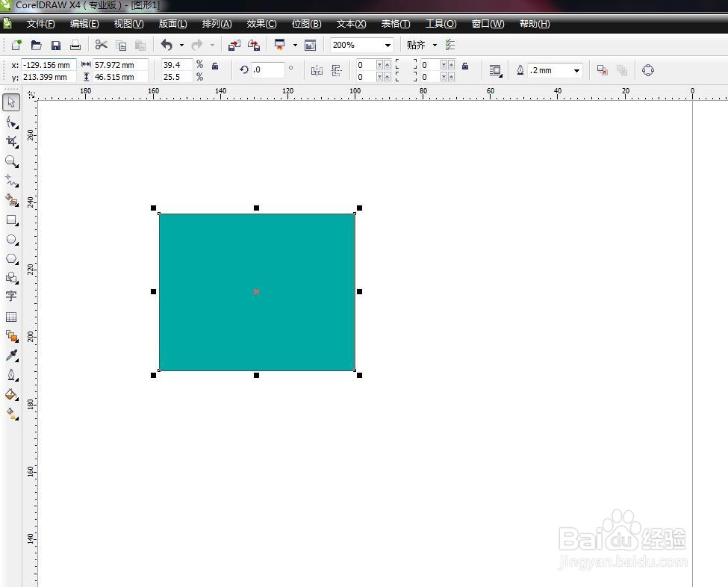Image resolution: width=728 pixels, height=587 pixels.
Task: Select the Crop tool
Action: [x=12, y=142]
